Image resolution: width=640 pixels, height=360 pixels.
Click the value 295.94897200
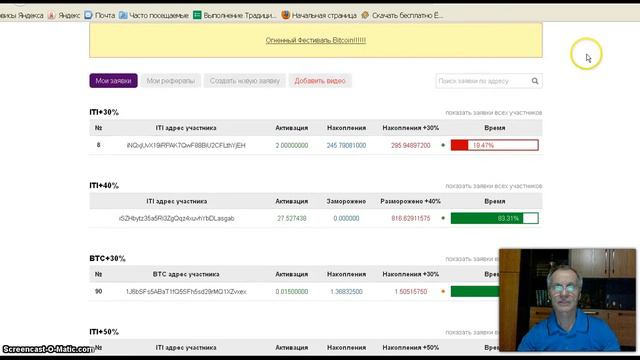(411, 145)
